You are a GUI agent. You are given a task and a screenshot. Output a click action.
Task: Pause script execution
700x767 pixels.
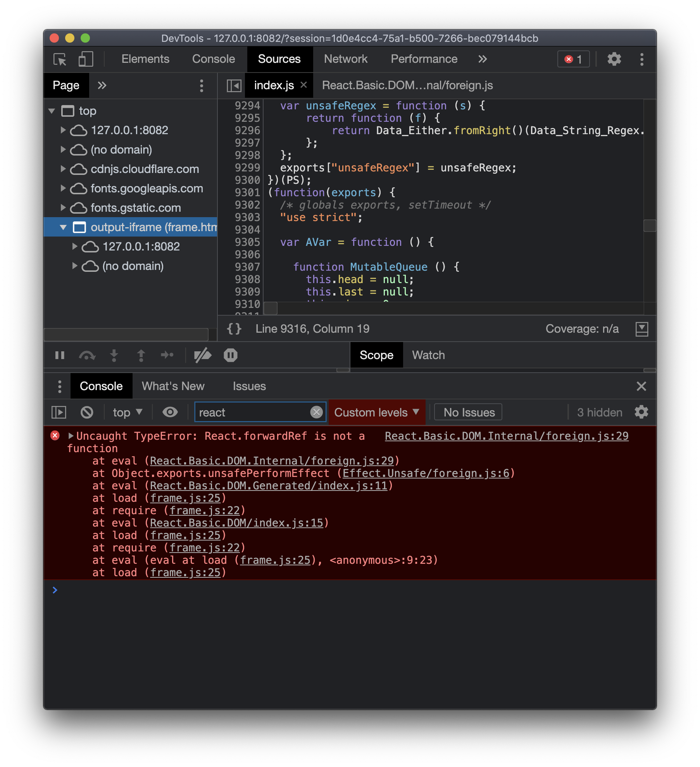60,355
